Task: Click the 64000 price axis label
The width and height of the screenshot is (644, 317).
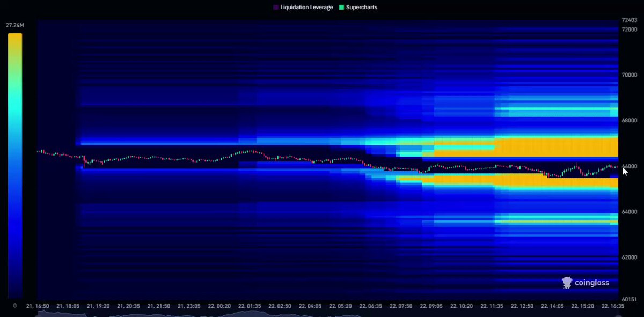Action: (629, 212)
